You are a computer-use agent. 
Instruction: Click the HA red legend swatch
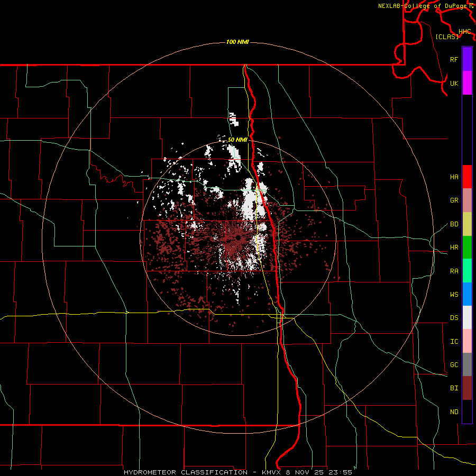click(x=467, y=177)
